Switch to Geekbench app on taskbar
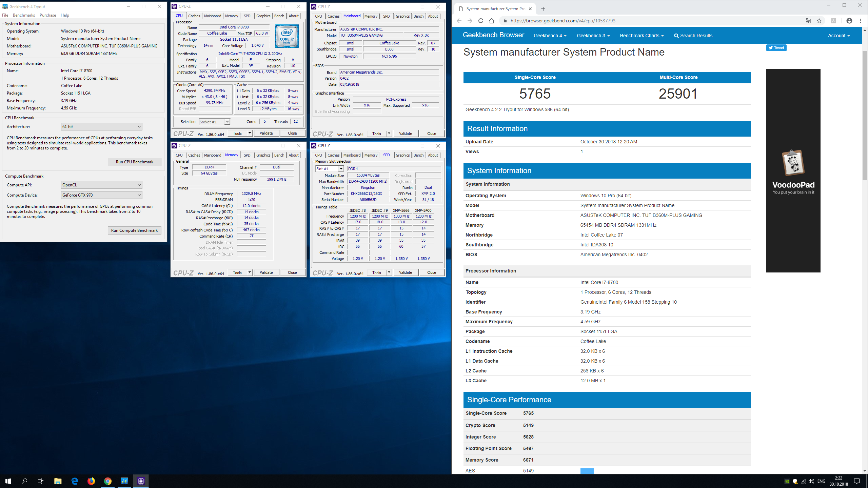868x488 pixels. pos(124,481)
